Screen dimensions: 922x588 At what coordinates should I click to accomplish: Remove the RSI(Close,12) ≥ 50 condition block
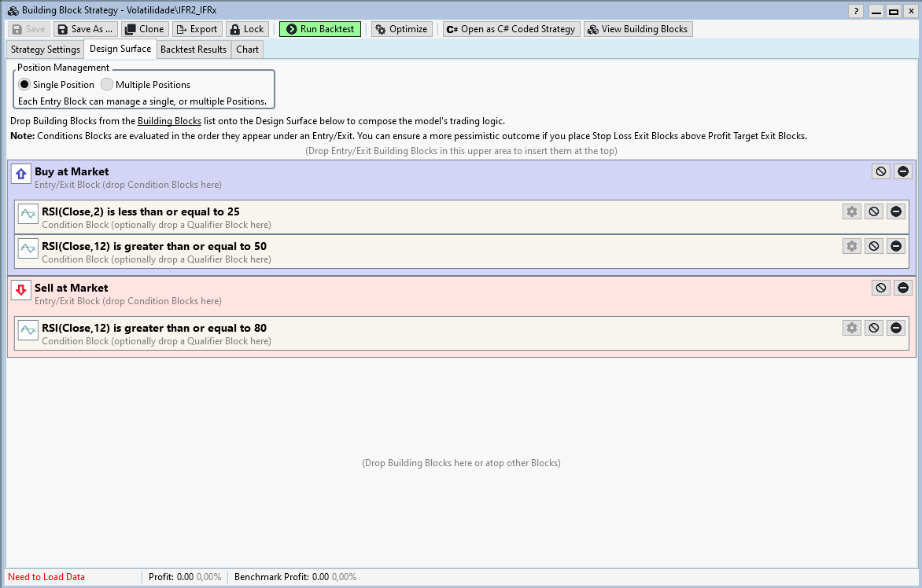895,246
